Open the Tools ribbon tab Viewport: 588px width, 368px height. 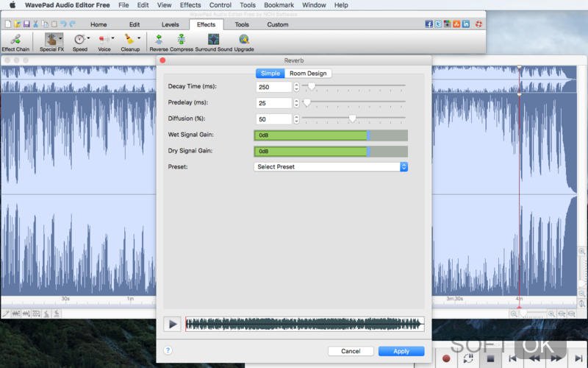click(x=242, y=24)
